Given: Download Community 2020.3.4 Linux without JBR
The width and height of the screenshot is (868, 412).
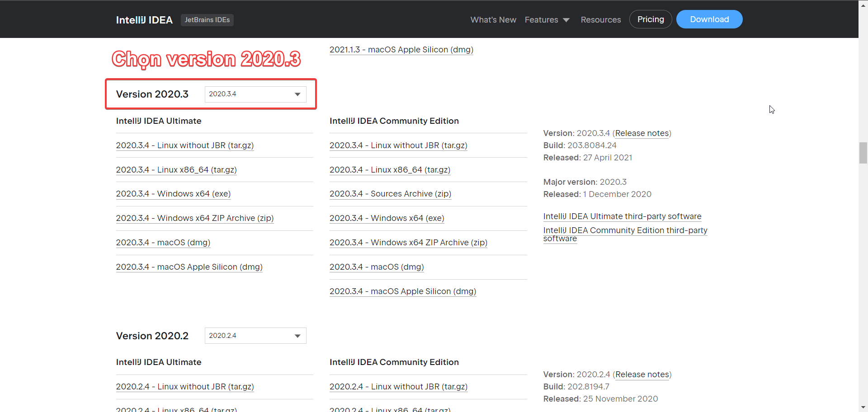Looking at the screenshot, I should pyautogui.click(x=398, y=145).
